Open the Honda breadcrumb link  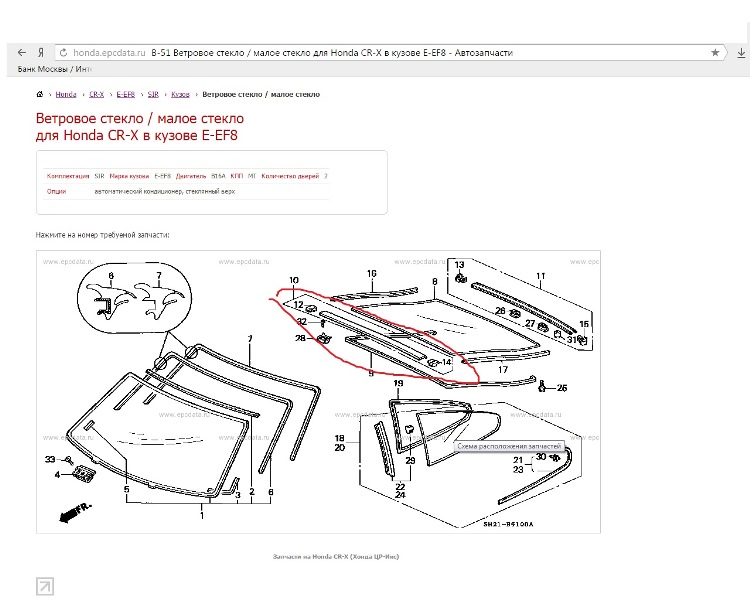[66, 94]
